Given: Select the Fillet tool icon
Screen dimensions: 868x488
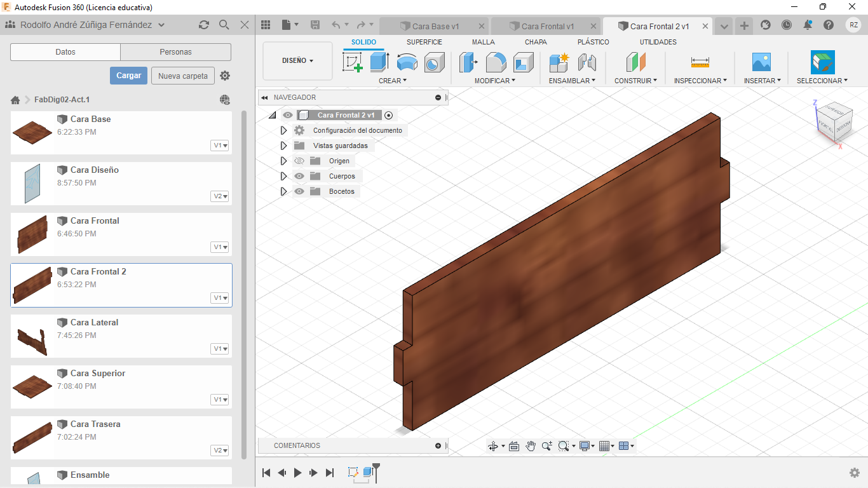Looking at the screenshot, I should [x=496, y=62].
